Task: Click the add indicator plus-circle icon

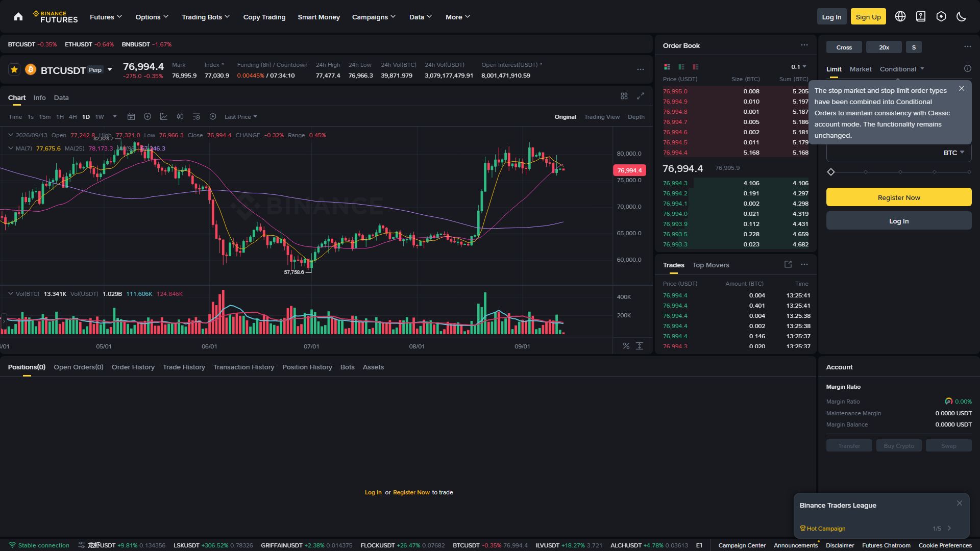Action: [x=148, y=117]
